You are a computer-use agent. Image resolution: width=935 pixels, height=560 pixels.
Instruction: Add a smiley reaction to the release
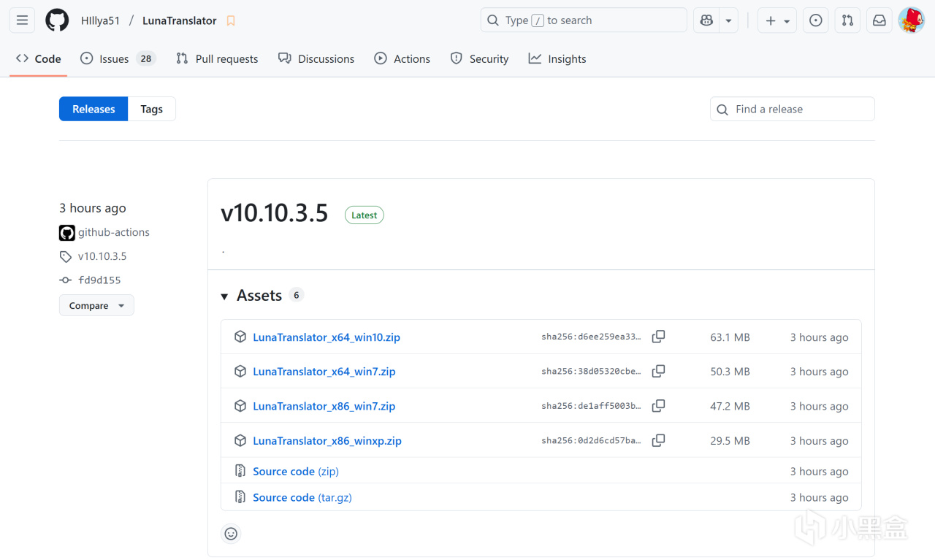coord(231,534)
